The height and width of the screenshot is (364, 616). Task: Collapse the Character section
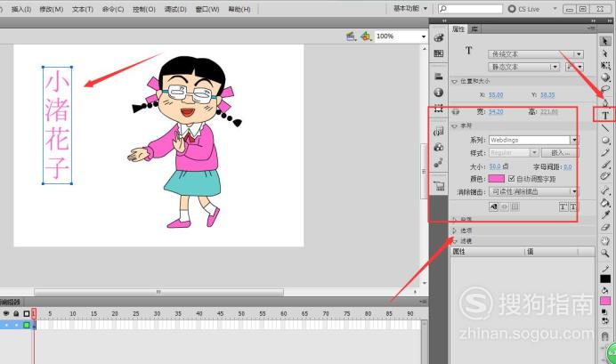pos(455,126)
